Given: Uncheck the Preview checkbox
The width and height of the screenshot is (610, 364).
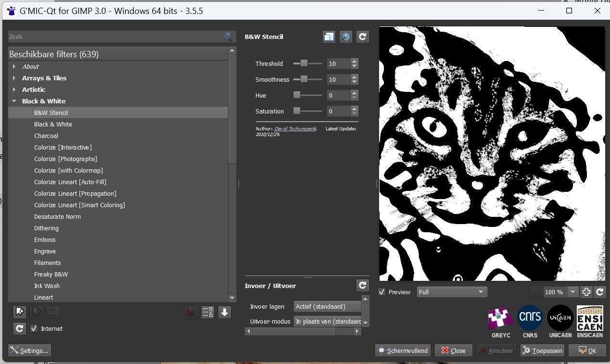Looking at the screenshot, I should [382, 292].
